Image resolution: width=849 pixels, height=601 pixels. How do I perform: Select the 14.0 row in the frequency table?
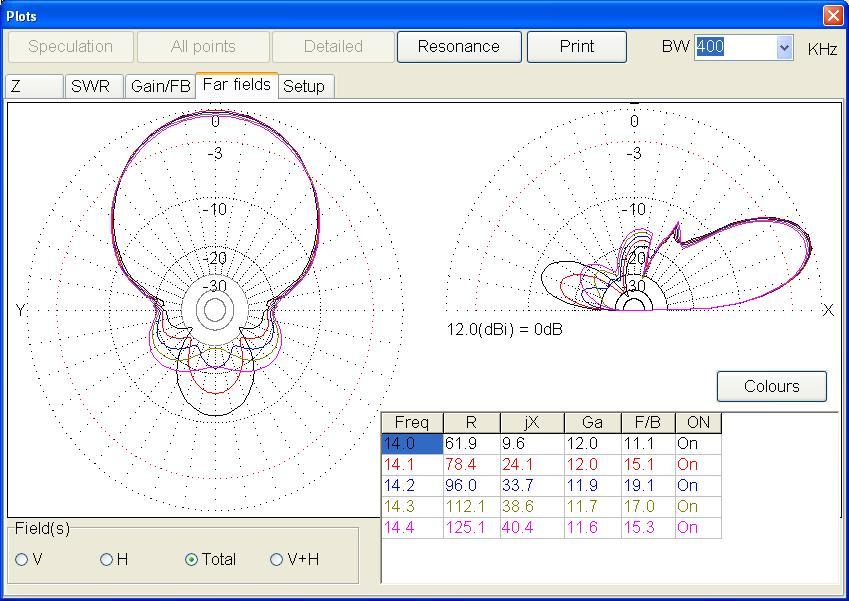click(412, 442)
